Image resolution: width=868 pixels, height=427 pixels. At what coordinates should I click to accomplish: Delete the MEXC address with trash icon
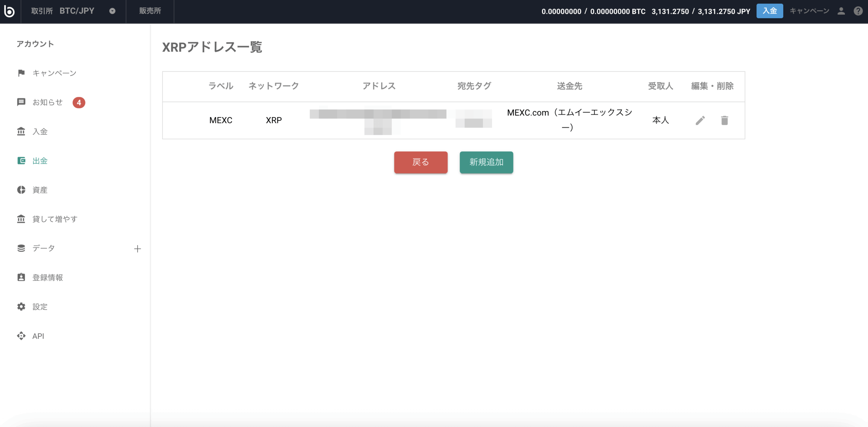725,120
